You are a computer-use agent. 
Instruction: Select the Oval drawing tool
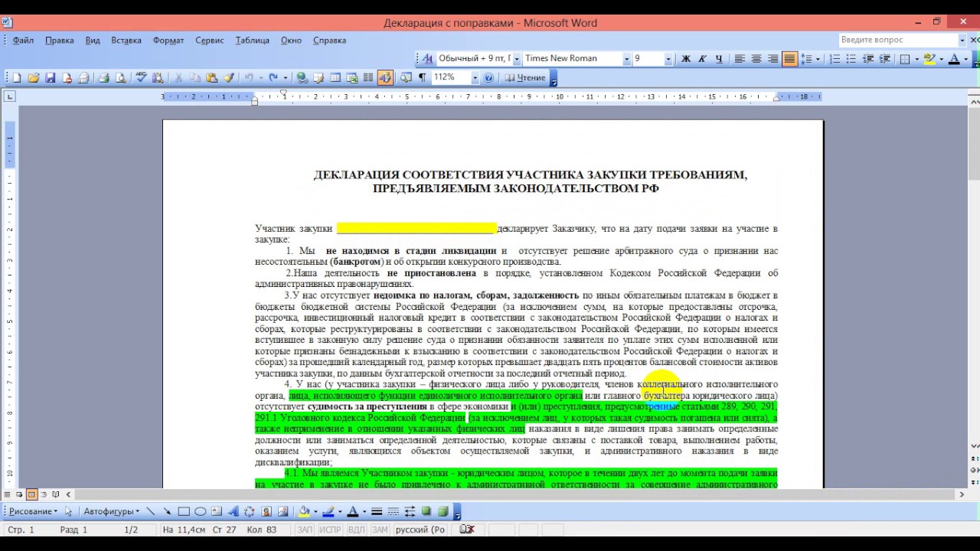click(x=200, y=511)
